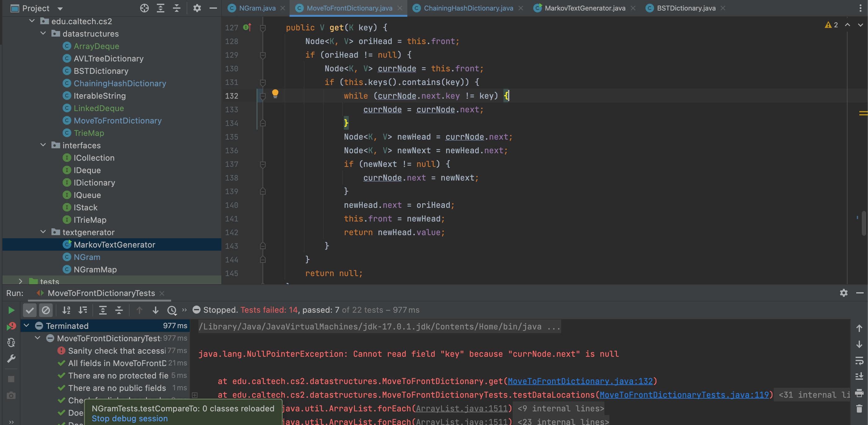
Task: Rerun tests with green play button
Action: [11, 310]
